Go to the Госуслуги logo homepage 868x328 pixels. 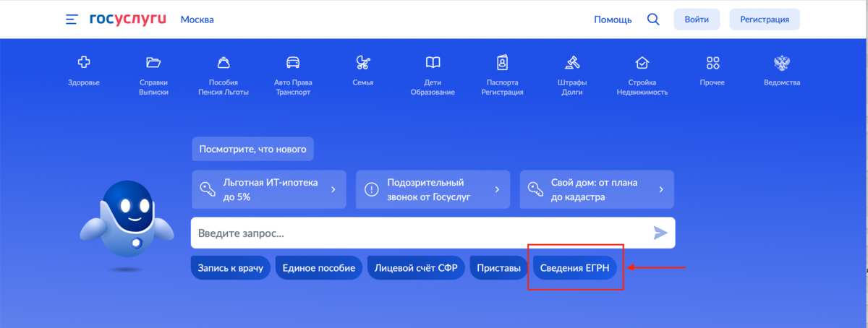tap(127, 19)
